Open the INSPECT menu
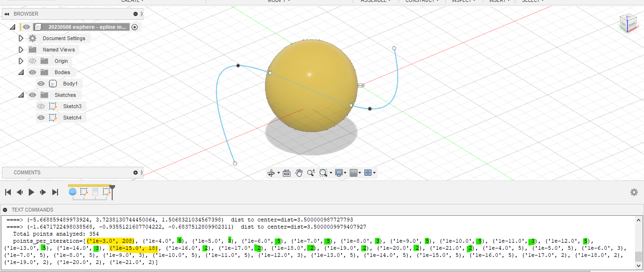This screenshot has width=644, height=272. tap(463, 1)
